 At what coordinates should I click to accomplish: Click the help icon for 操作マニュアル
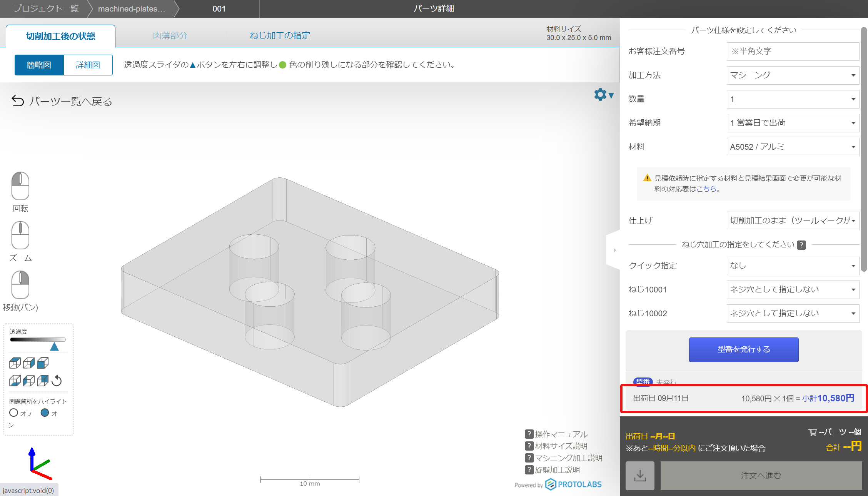coord(529,434)
